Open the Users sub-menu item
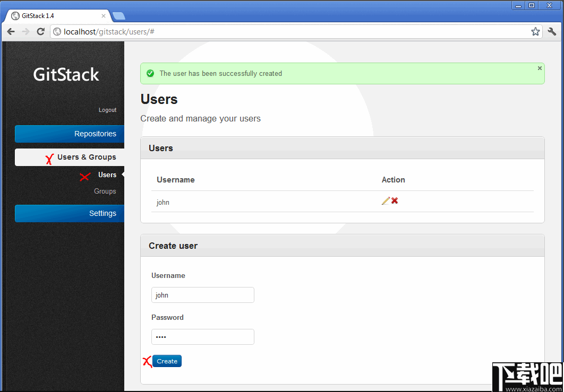 pyautogui.click(x=108, y=175)
